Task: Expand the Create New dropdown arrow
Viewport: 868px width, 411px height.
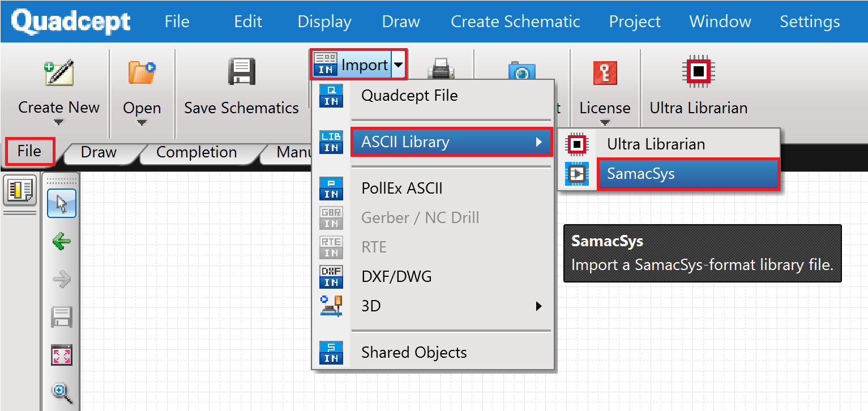Action: [59, 123]
